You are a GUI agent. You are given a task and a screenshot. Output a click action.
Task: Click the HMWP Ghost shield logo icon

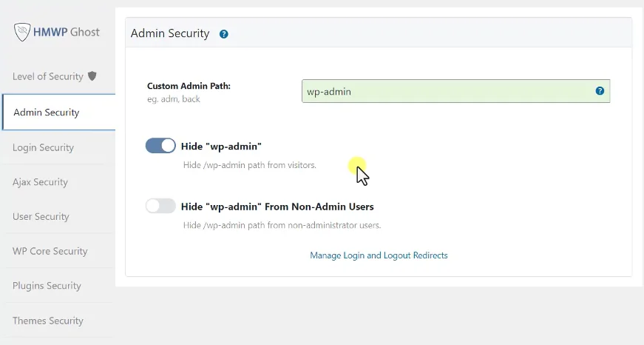click(22, 32)
